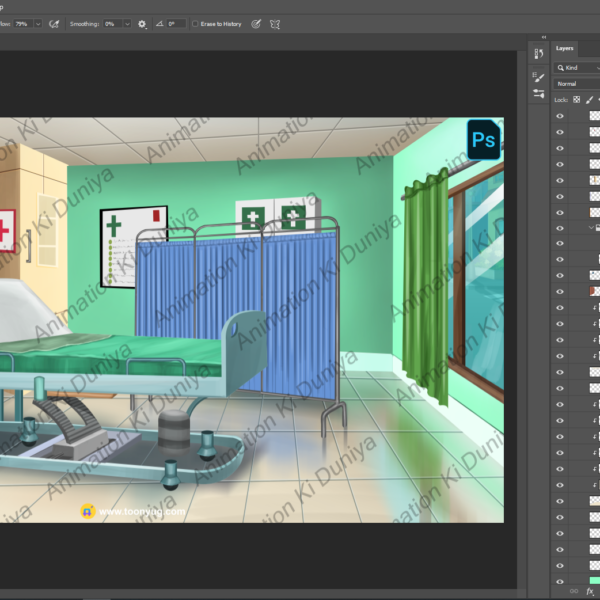Open the Smoothing options gear
The image size is (600, 600).
click(x=142, y=24)
